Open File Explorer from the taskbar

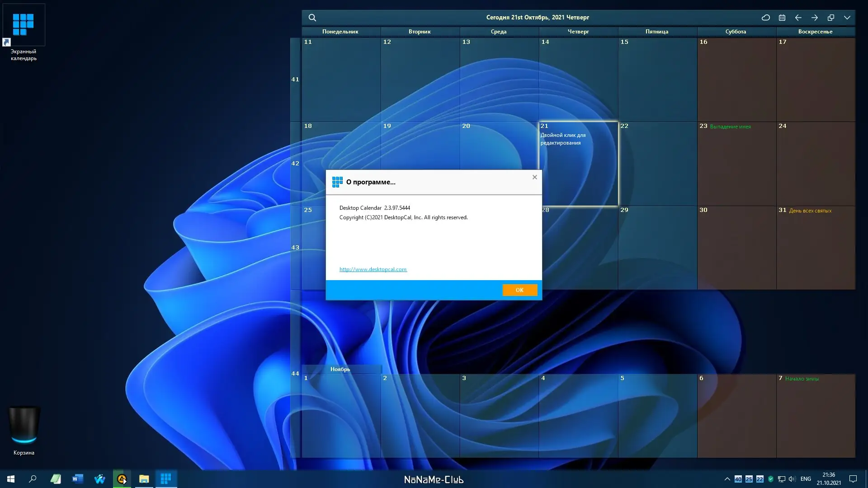144,479
